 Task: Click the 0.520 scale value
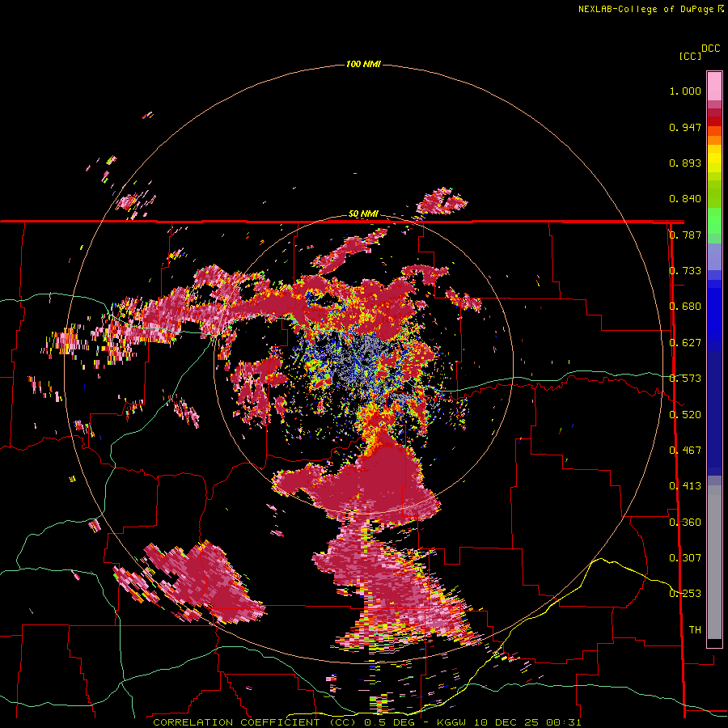pyautogui.click(x=685, y=415)
